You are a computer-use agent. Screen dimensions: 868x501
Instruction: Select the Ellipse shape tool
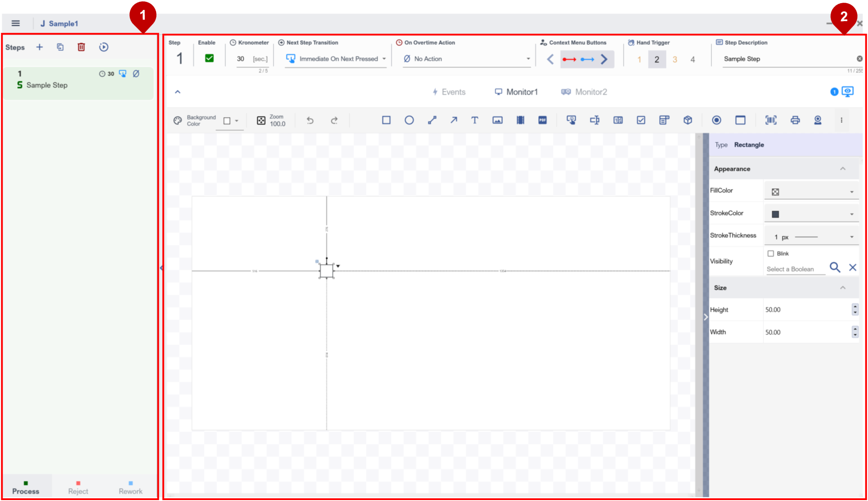coord(409,120)
